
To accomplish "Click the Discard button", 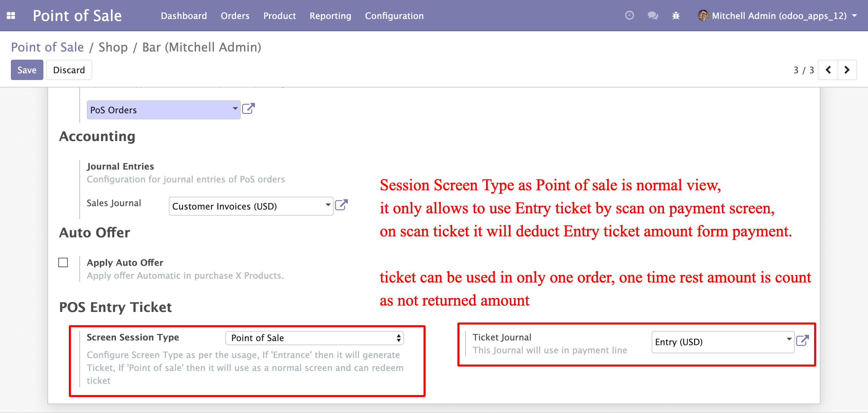I will pyautogui.click(x=69, y=70).
